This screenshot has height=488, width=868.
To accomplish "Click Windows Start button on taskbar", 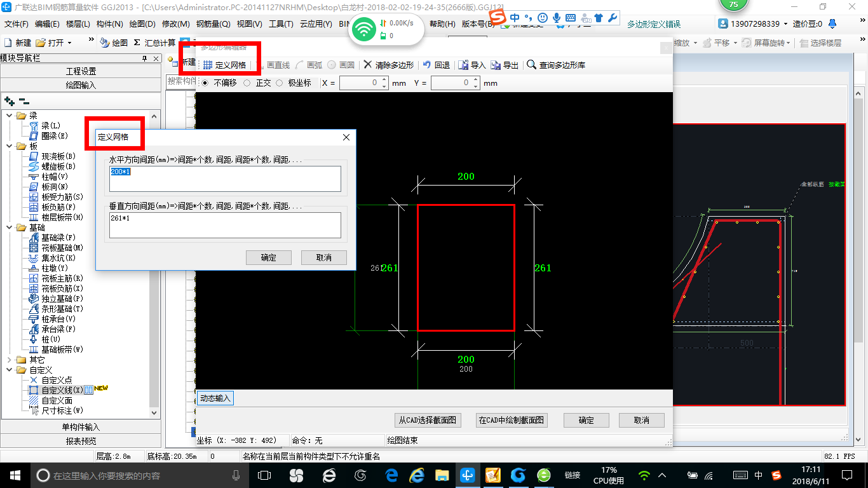I will (x=15, y=475).
